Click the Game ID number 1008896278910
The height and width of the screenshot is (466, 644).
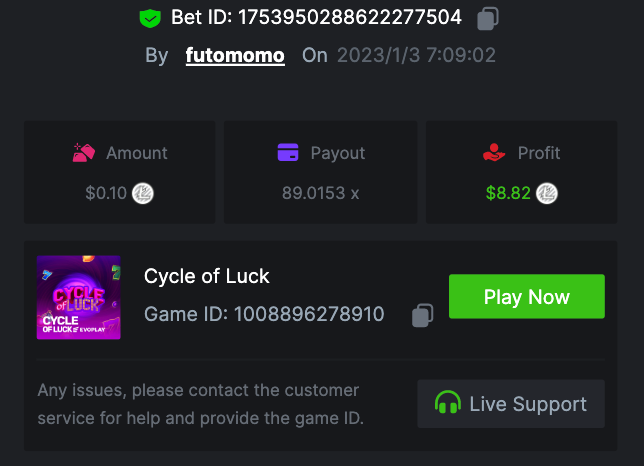point(309,314)
